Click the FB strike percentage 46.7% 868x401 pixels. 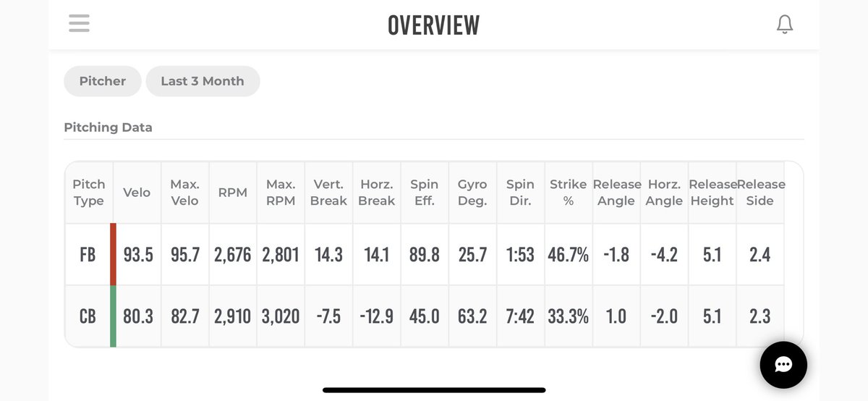coord(568,255)
